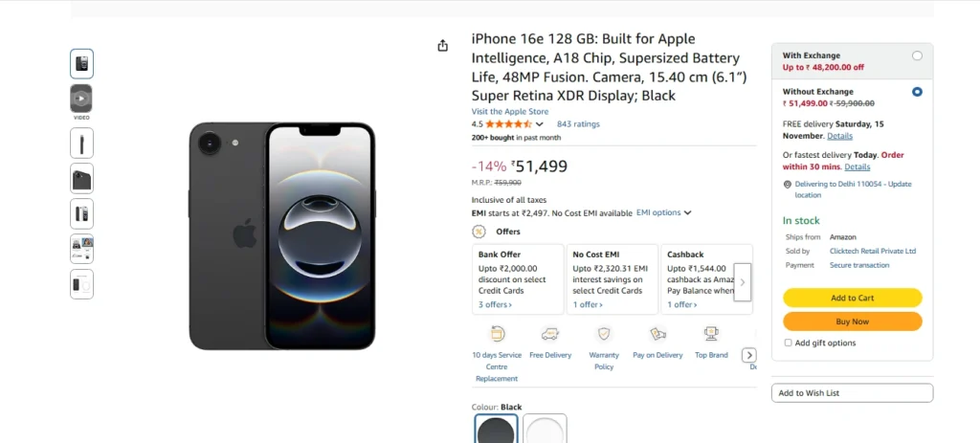Open the Add to Wish List dropdown
The image size is (980, 443).
pyautogui.click(x=852, y=393)
